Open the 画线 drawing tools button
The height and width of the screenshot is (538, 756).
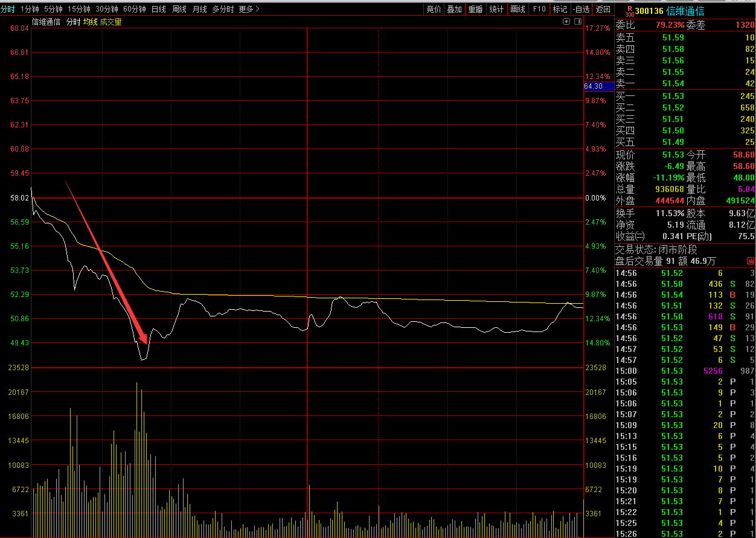(x=517, y=9)
